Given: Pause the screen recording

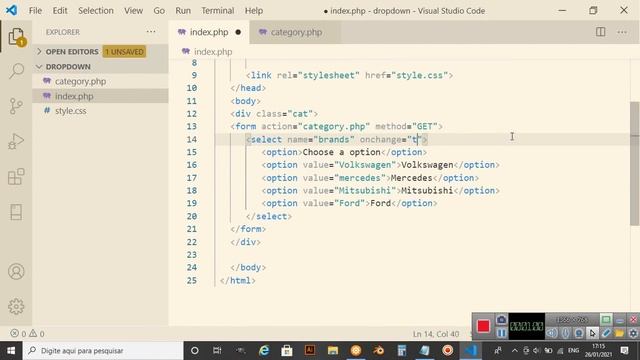Looking at the screenshot, I should (502, 333).
